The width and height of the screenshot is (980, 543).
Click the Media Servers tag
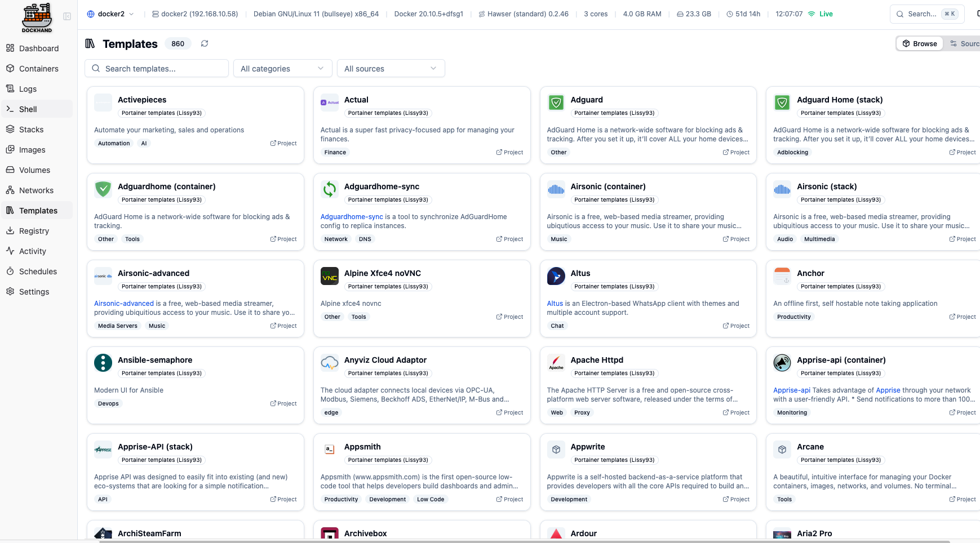(118, 326)
